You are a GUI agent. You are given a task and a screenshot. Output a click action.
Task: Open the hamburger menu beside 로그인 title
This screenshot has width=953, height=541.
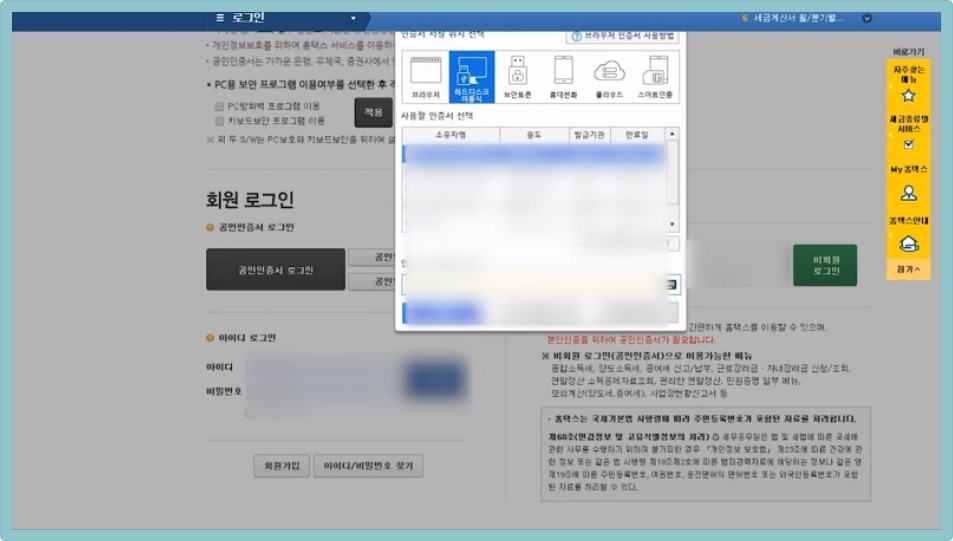click(x=220, y=18)
